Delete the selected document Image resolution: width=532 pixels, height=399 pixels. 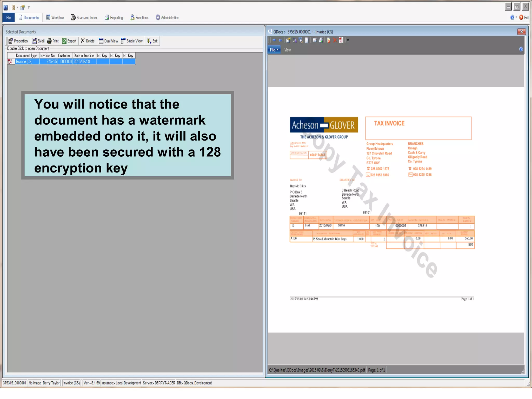click(88, 41)
